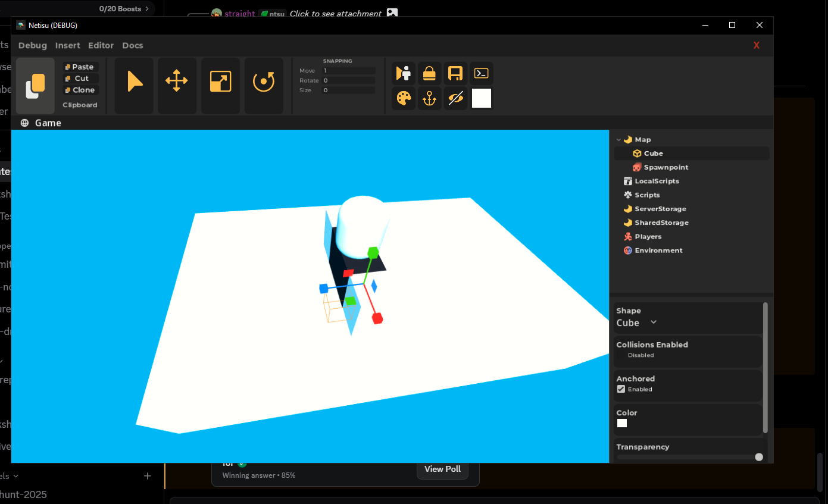Open the Docs menu
Screen dimensions: 828x504
pyautogui.click(x=133, y=45)
